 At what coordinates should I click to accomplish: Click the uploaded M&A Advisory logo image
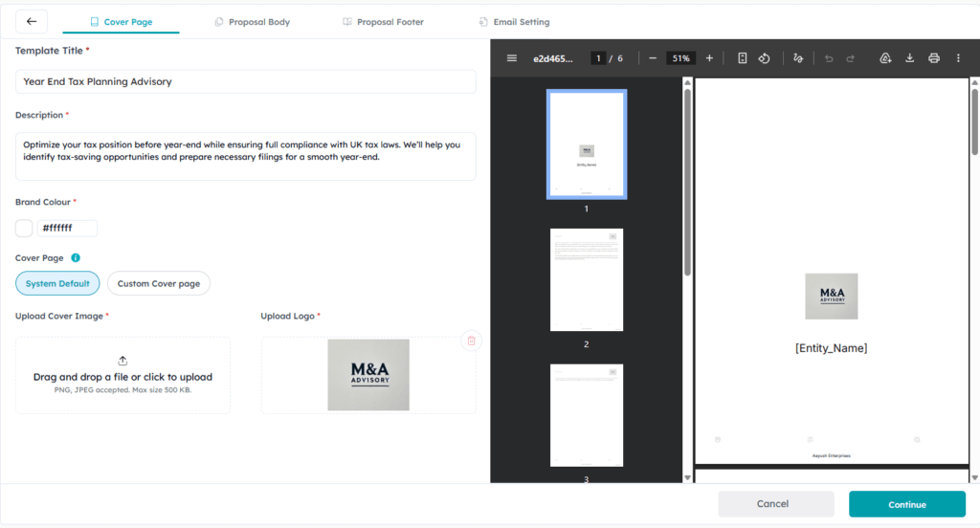[368, 375]
